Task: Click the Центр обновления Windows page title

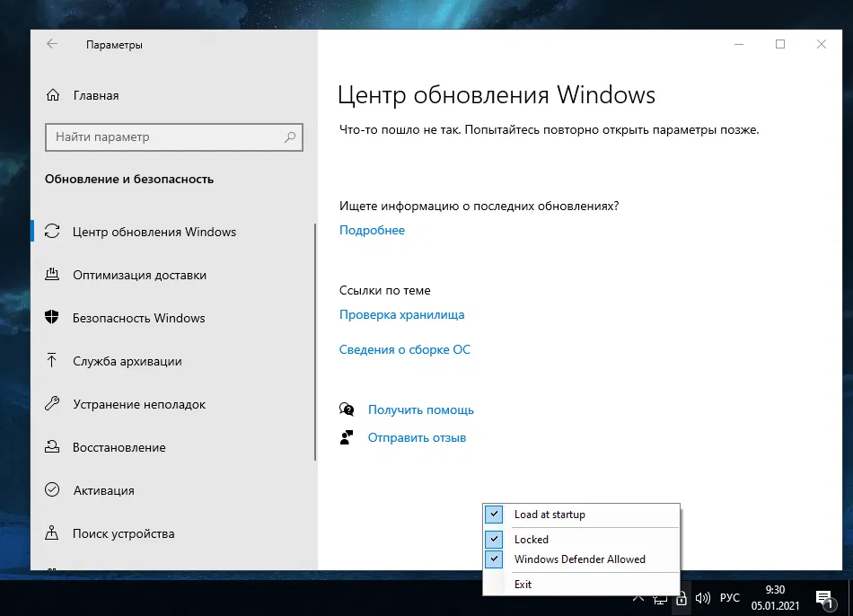Action: point(497,94)
